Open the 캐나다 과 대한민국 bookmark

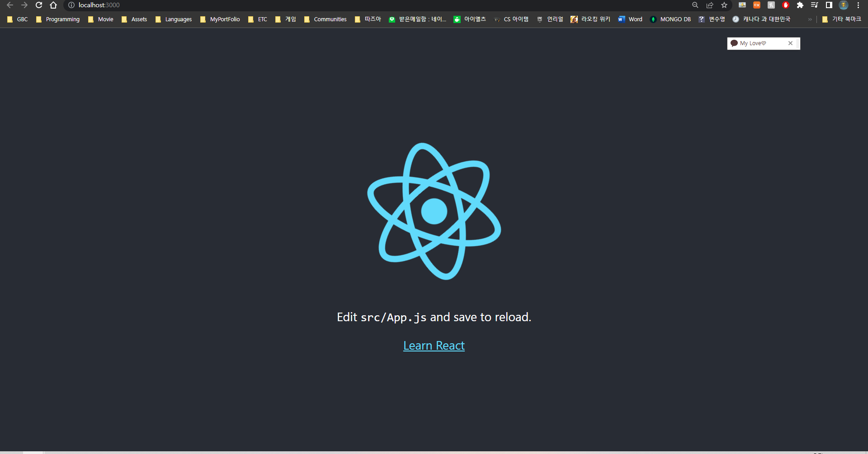(x=761, y=19)
